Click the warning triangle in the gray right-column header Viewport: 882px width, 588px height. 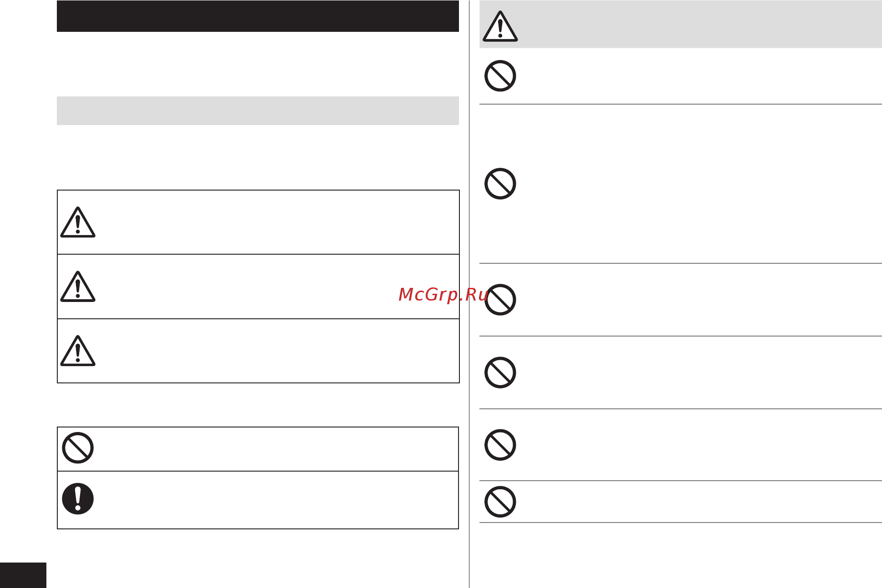click(x=500, y=26)
